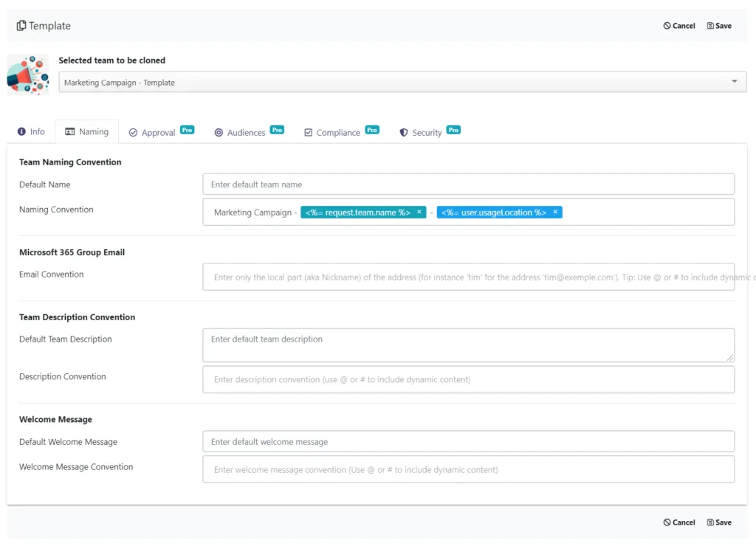The image size is (756, 546).
Task: Click the bottom Save button
Action: point(719,522)
